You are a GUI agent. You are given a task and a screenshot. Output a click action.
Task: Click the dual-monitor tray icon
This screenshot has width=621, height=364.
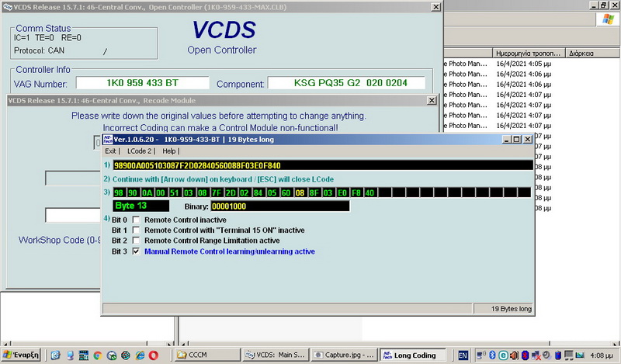pyautogui.click(x=569, y=355)
